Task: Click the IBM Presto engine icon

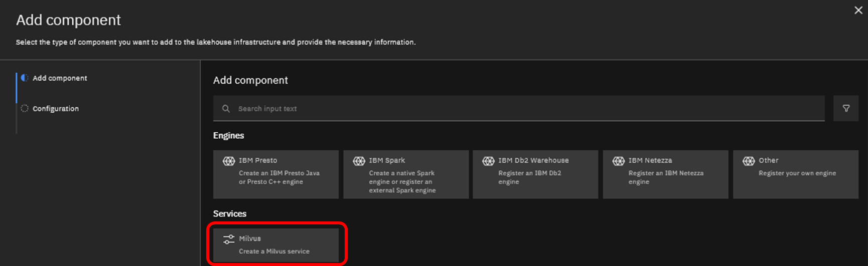Action: (x=229, y=161)
